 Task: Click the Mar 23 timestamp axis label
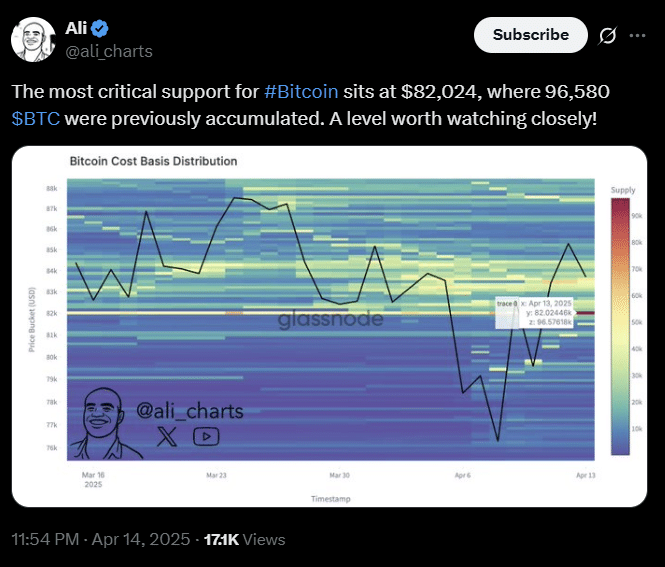pyautogui.click(x=216, y=475)
